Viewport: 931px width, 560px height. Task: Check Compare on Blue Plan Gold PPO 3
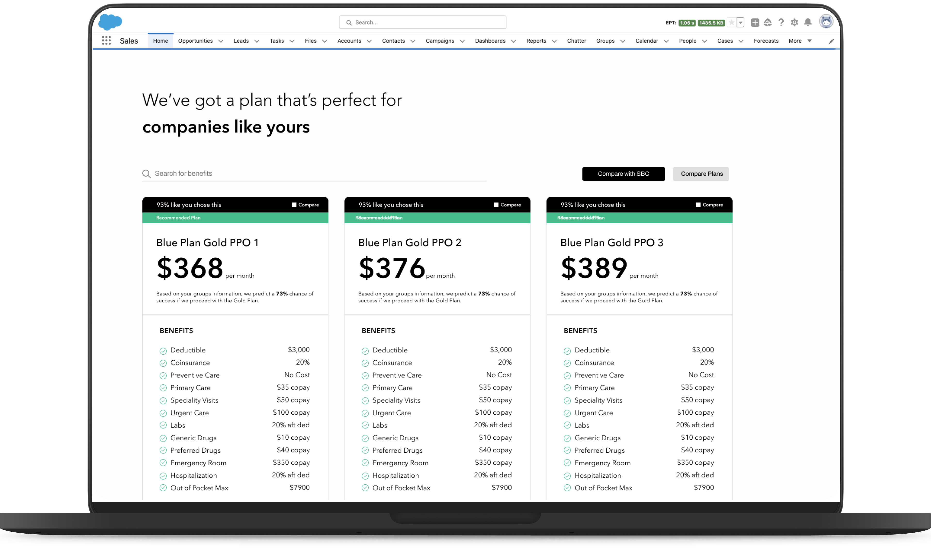point(698,205)
